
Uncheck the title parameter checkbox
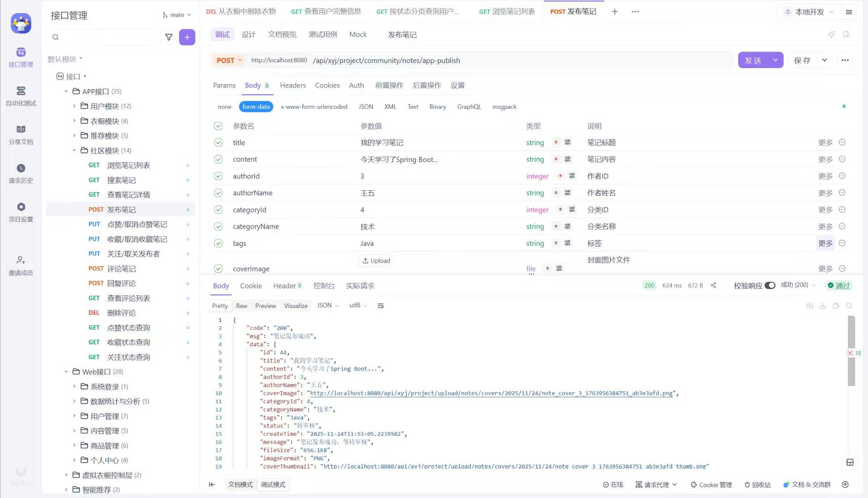(218, 142)
